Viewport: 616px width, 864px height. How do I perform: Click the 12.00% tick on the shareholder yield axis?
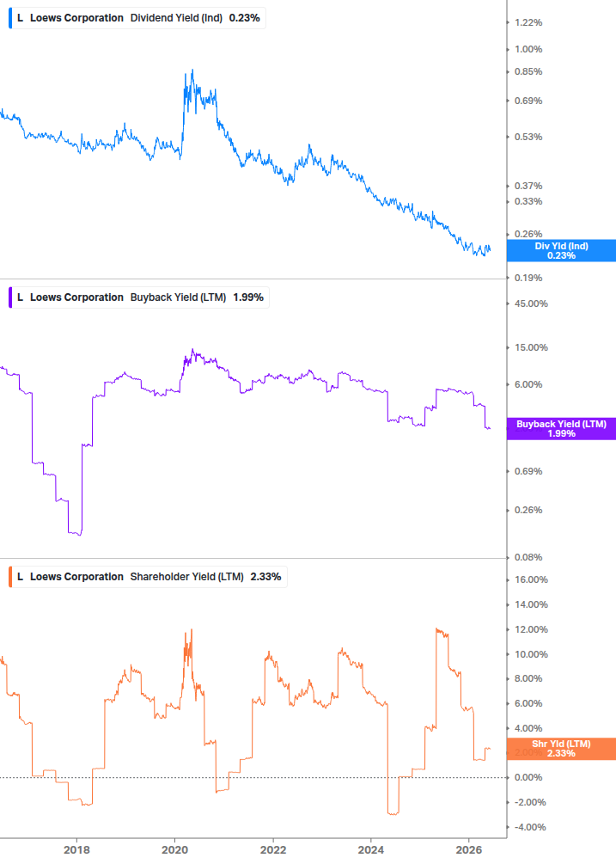pos(531,629)
